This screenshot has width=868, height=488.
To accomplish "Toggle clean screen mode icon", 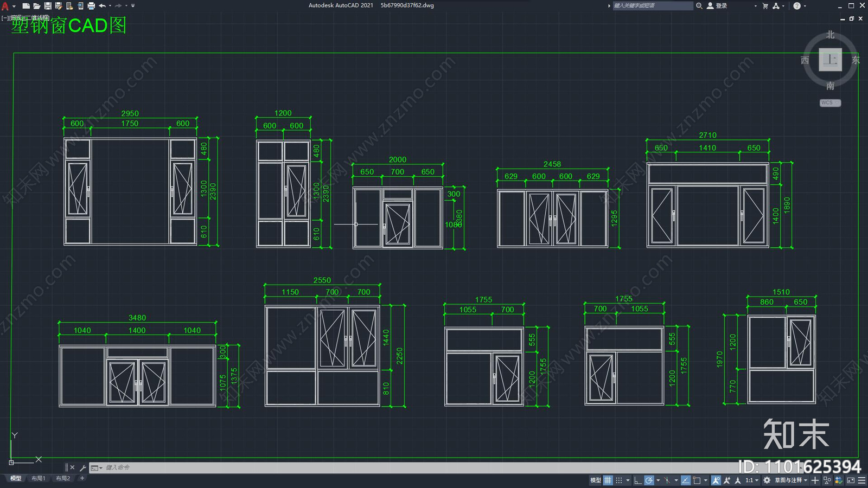I will [x=851, y=480].
